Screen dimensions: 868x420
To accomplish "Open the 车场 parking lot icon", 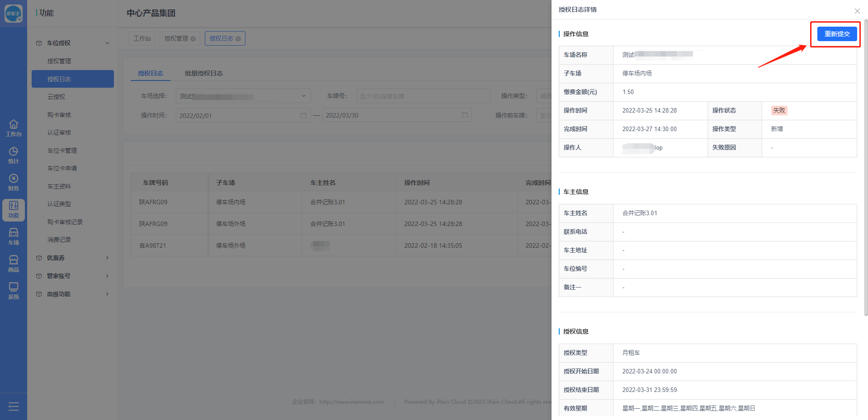I will click(x=14, y=236).
